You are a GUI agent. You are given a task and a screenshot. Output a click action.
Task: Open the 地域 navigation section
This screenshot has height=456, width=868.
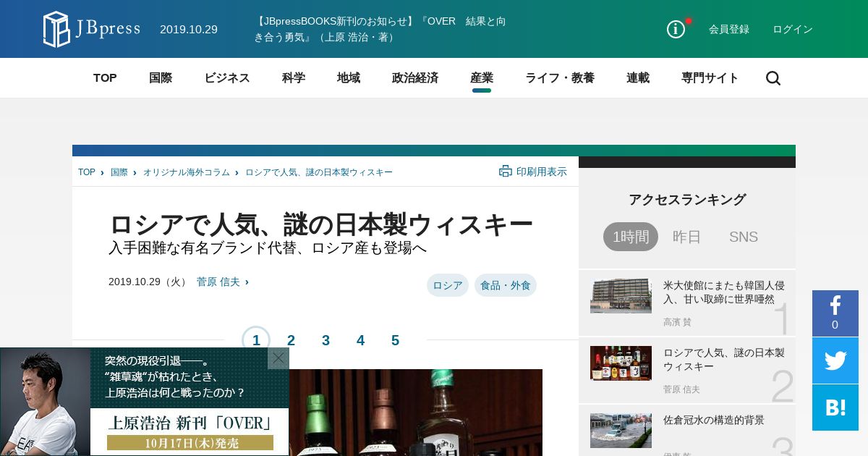[349, 78]
